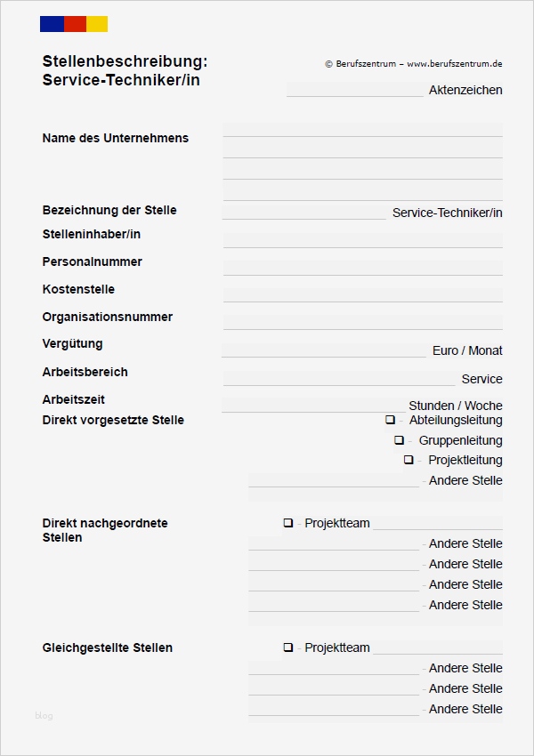Click the Stelleninhaber/in input field

(362, 240)
